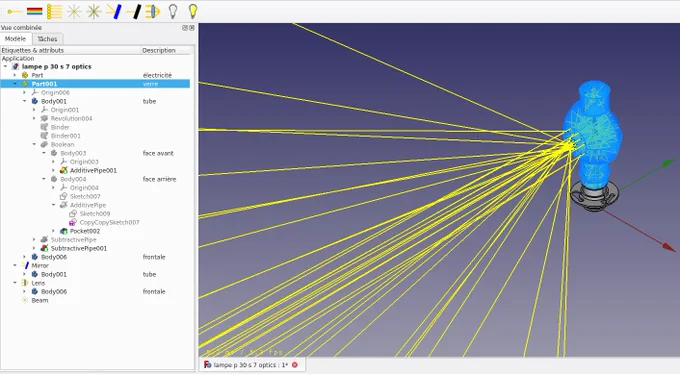Float the Vue combinée panel
The image size is (680, 374).
(x=185, y=28)
